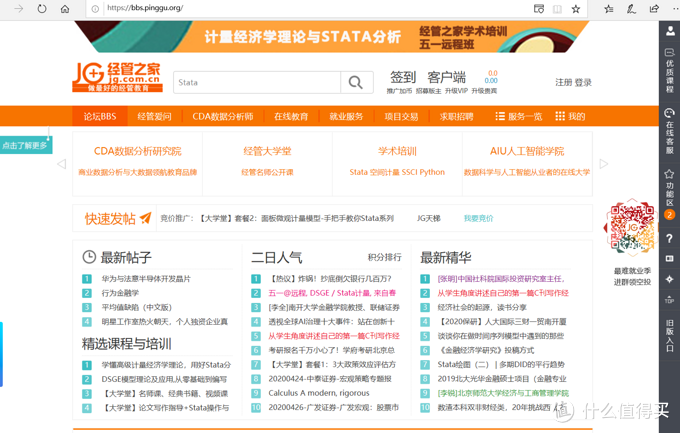Image resolution: width=680 pixels, height=433 pixels.
Task: Show next carousel item with right arrow
Action: (x=603, y=164)
